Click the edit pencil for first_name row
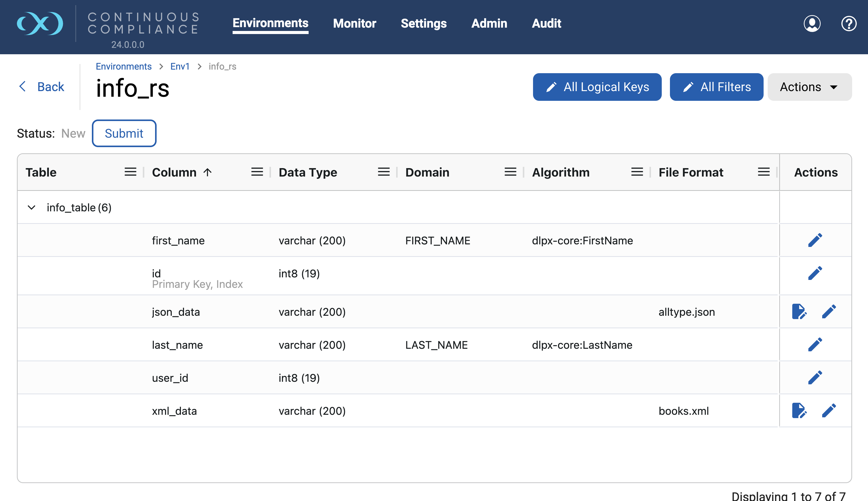This screenshot has height=501, width=868. [x=815, y=240]
